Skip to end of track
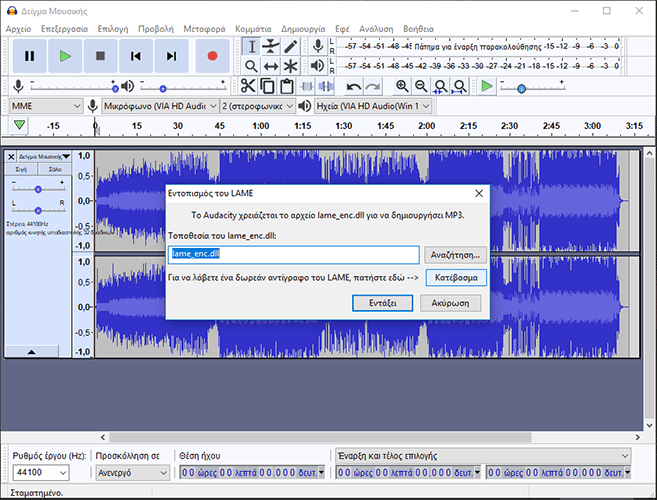657x500 pixels. (171, 56)
